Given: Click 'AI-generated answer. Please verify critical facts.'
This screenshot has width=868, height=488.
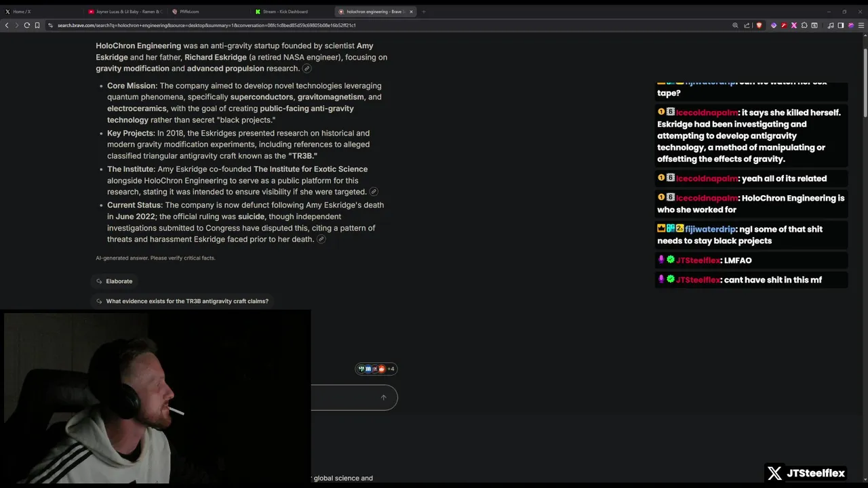Looking at the screenshot, I should pyautogui.click(x=155, y=258).
